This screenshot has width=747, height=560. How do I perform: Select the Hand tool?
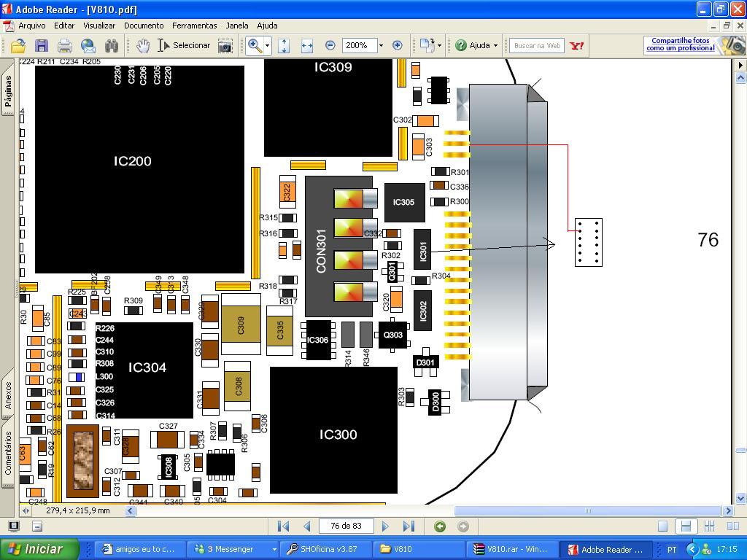[x=142, y=46]
